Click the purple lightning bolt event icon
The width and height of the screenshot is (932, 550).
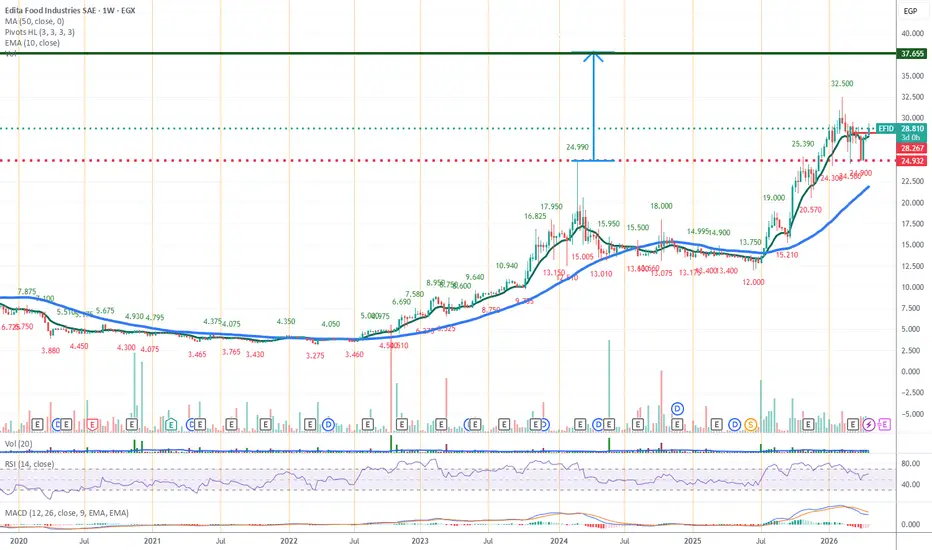coord(868,425)
